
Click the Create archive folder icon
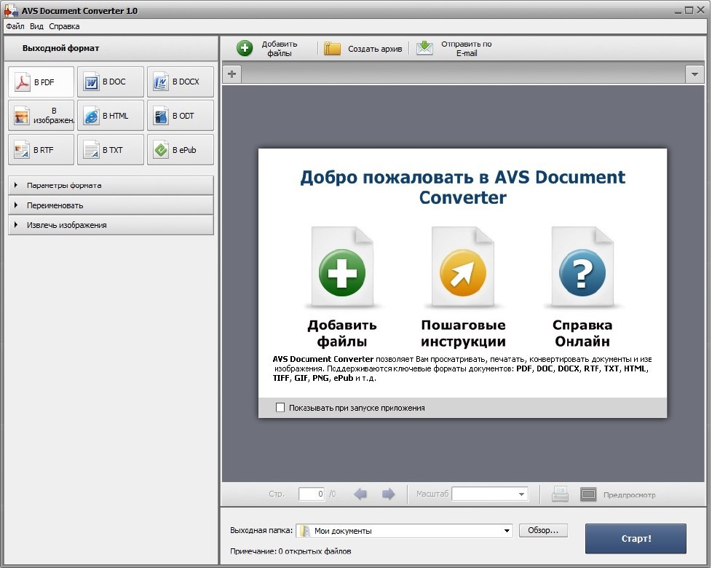tap(332, 48)
